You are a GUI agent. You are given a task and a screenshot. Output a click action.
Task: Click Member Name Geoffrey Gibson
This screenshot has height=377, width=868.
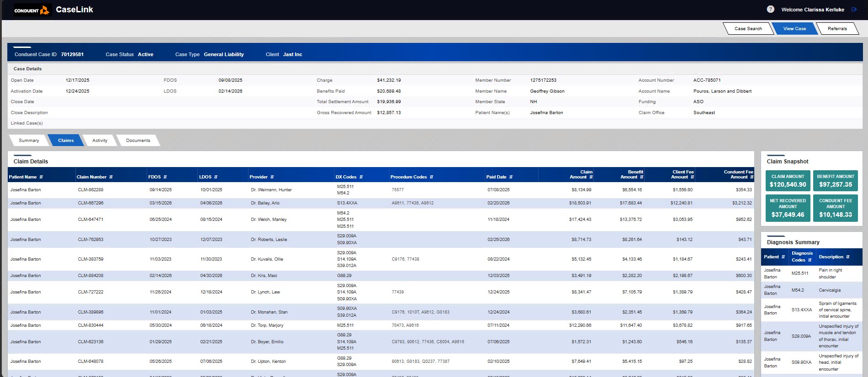[547, 91]
